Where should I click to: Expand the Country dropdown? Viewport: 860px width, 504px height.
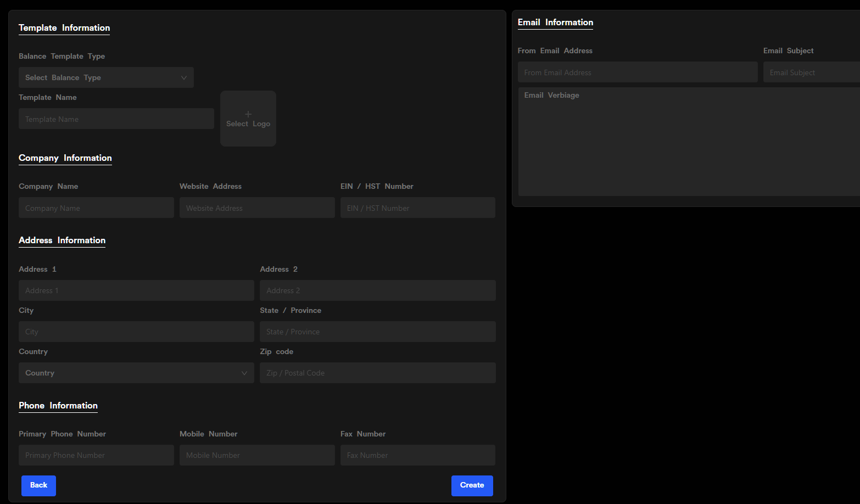(x=136, y=373)
